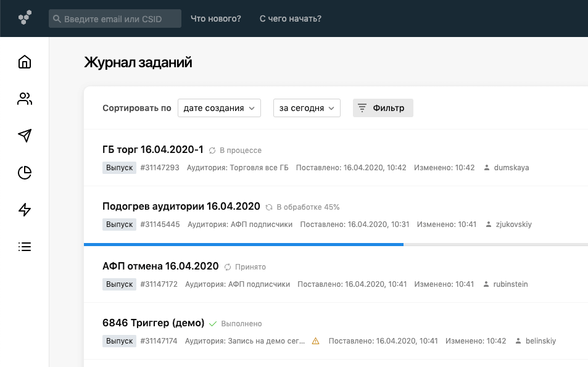The image size is (588, 367).
Task: Select С чего начать? in the top bar
Action: click(290, 19)
